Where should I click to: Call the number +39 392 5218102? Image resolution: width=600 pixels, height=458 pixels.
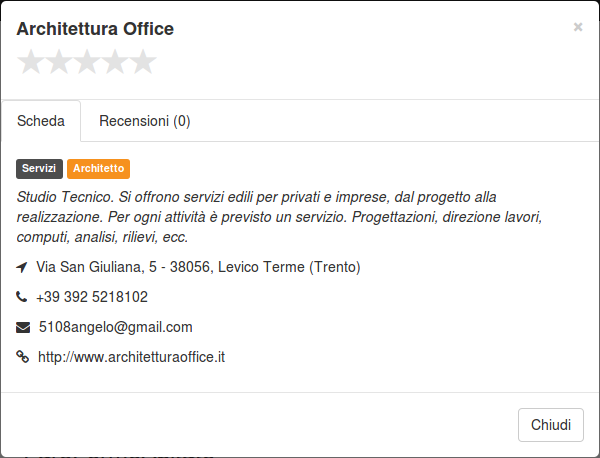pyautogui.click(x=92, y=297)
